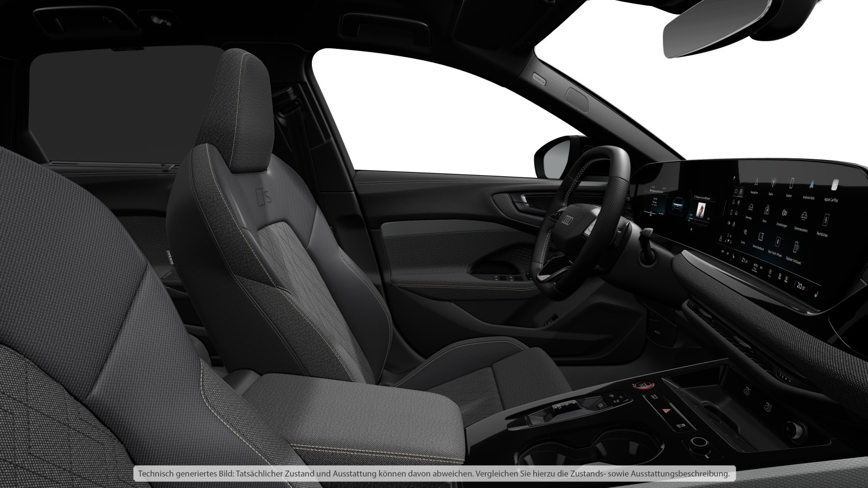Launch Apple CarPlay on the display
The width and height of the screenshot is (868, 488).
pos(835,185)
